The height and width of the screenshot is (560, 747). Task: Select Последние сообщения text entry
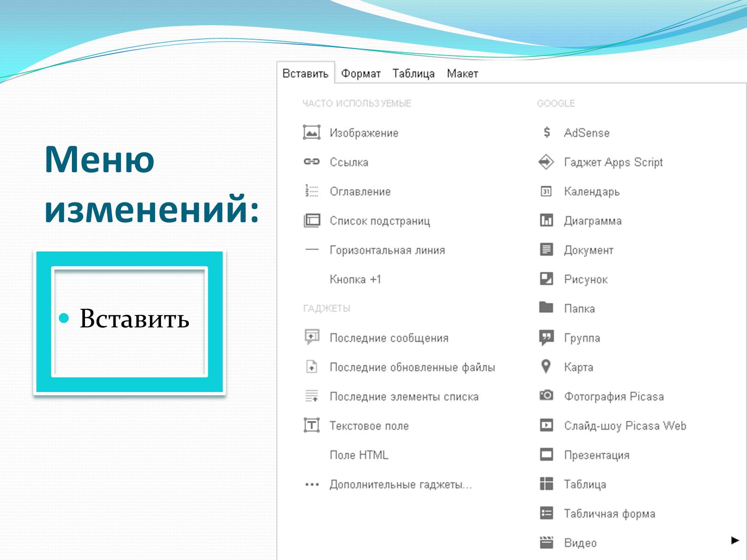[389, 338]
